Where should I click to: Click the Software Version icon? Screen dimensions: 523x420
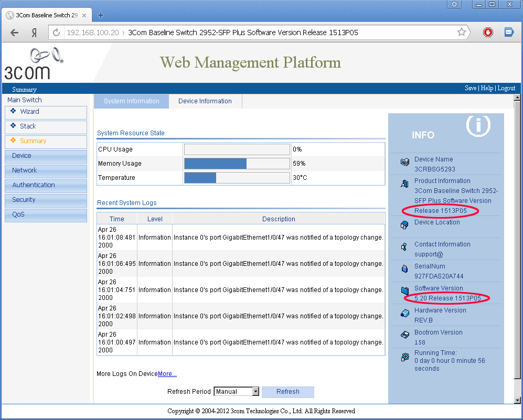(x=404, y=290)
